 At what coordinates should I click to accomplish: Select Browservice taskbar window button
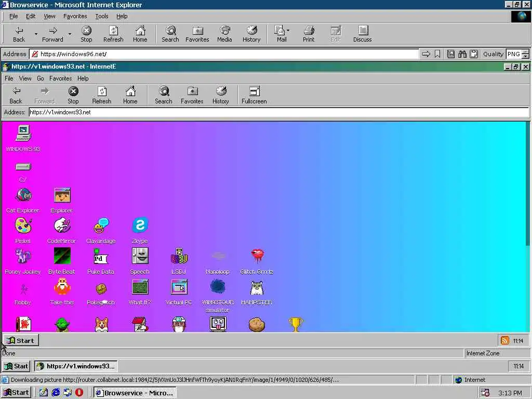tap(135, 393)
